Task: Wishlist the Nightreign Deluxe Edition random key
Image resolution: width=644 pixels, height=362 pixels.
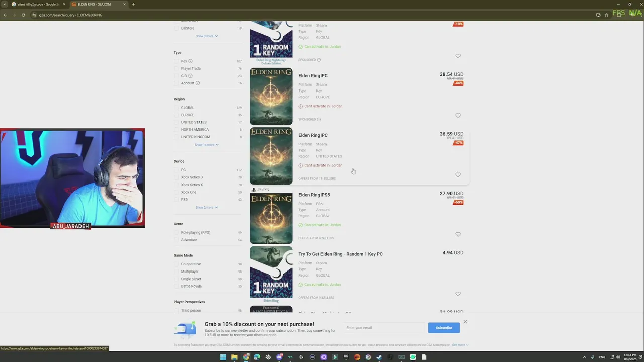Action: (458, 56)
